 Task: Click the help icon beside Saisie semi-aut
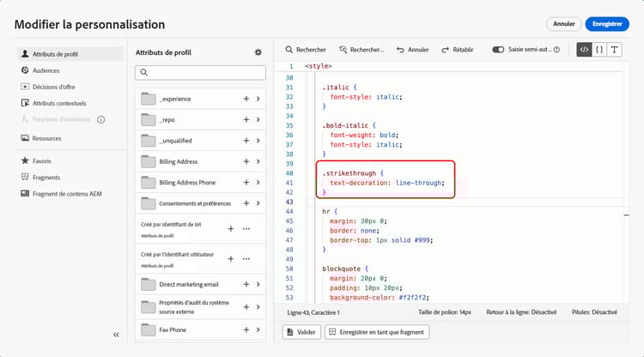556,50
